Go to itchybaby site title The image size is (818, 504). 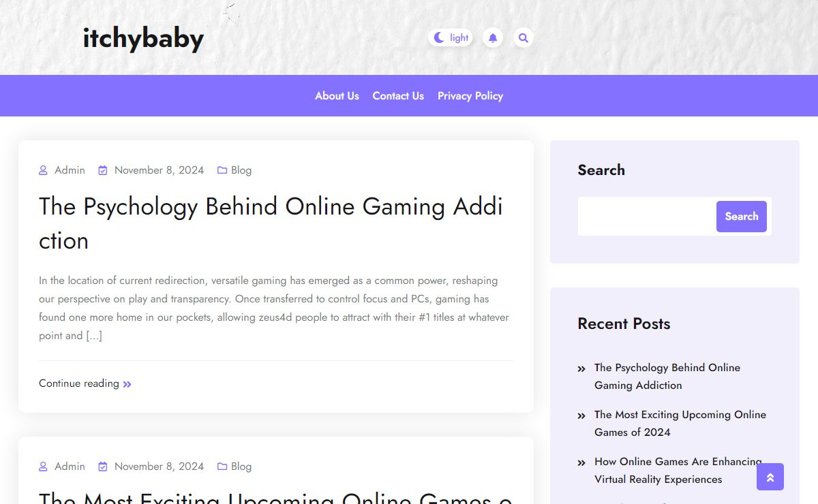[143, 38]
